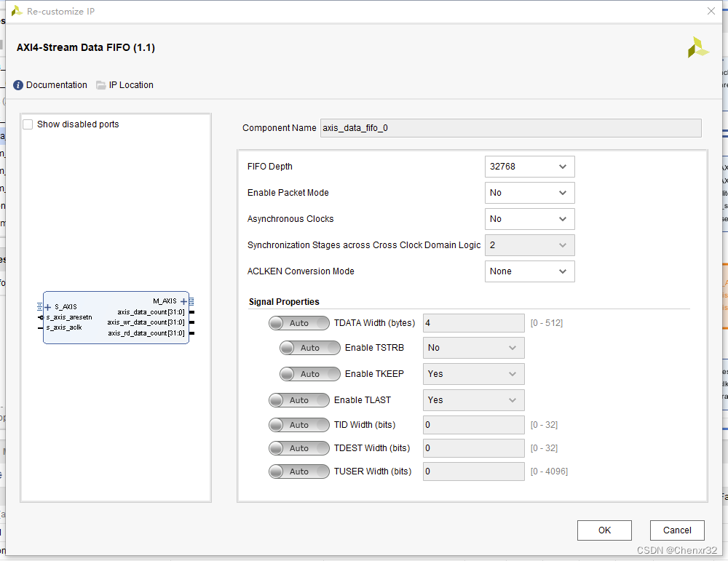Toggle Auto switch for TUSER Width
This screenshot has height=561, width=728.
click(x=299, y=472)
